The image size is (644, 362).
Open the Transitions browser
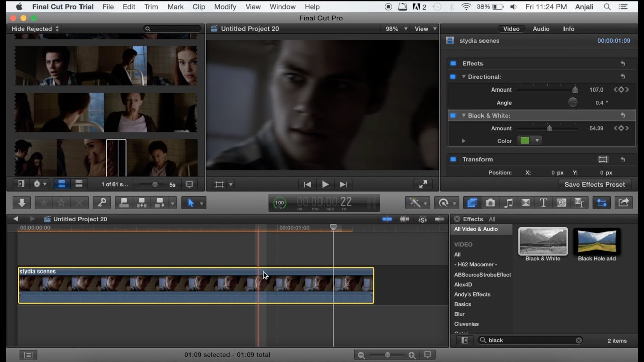click(x=526, y=203)
